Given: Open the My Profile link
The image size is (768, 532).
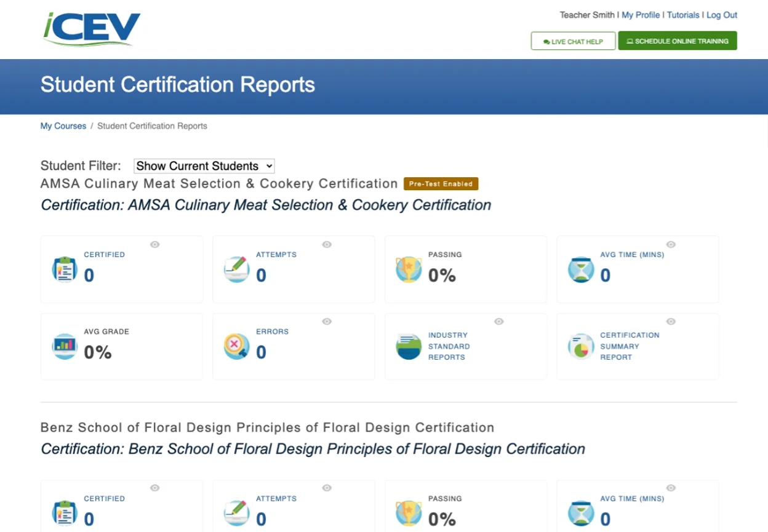Looking at the screenshot, I should pyautogui.click(x=641, y=15).
